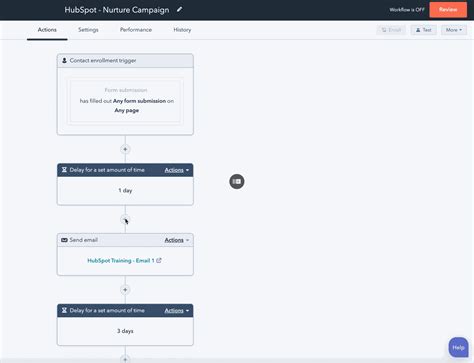Add action below enrollment trigger with plus
The height and width of the screenshot is (363, 474).
coord(125,149)
